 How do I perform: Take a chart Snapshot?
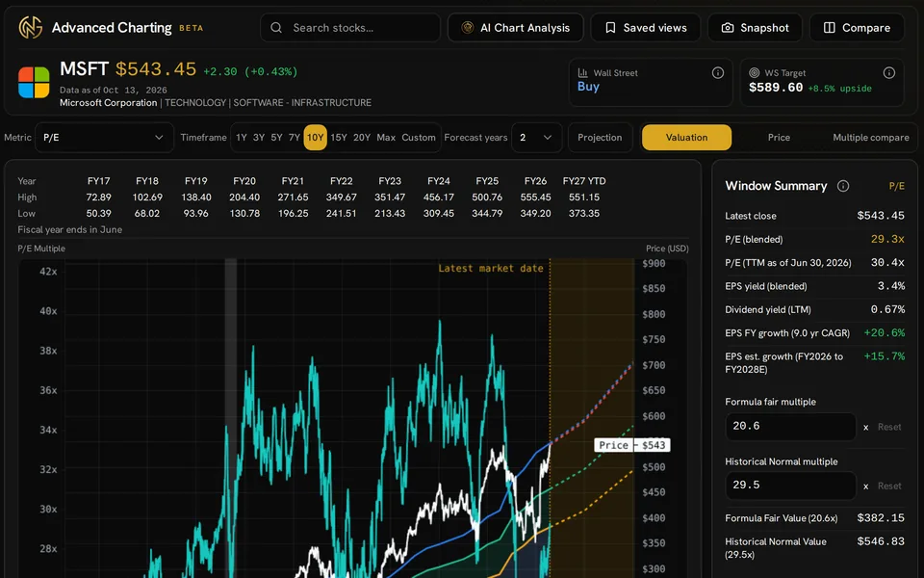pos(755,28)
